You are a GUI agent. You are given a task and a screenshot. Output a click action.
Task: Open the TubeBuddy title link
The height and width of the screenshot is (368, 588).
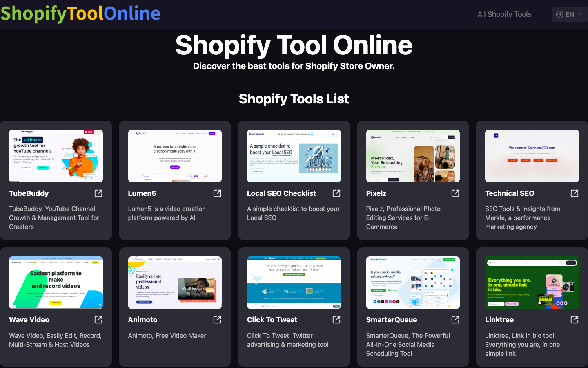tap(29, 193)
